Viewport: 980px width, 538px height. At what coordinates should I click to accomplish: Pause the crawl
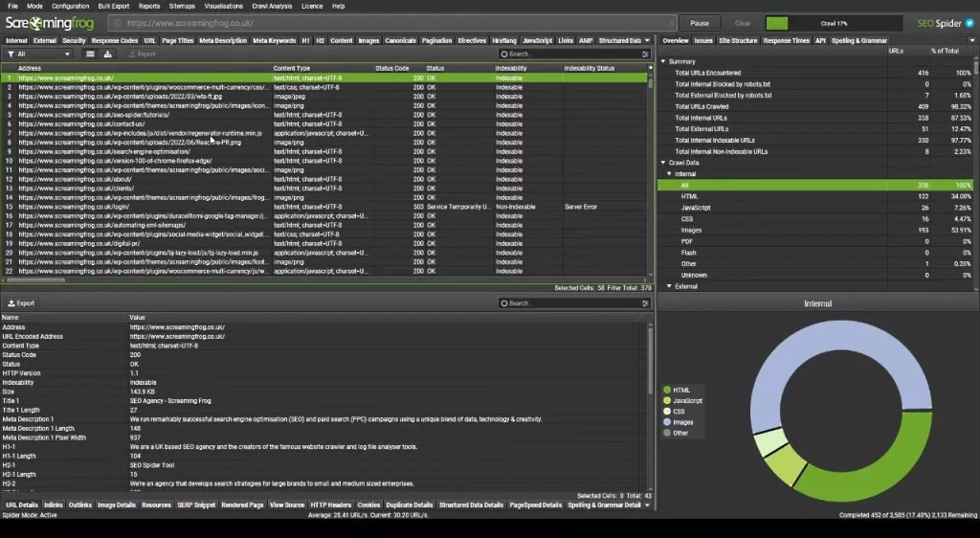(700, 23)
